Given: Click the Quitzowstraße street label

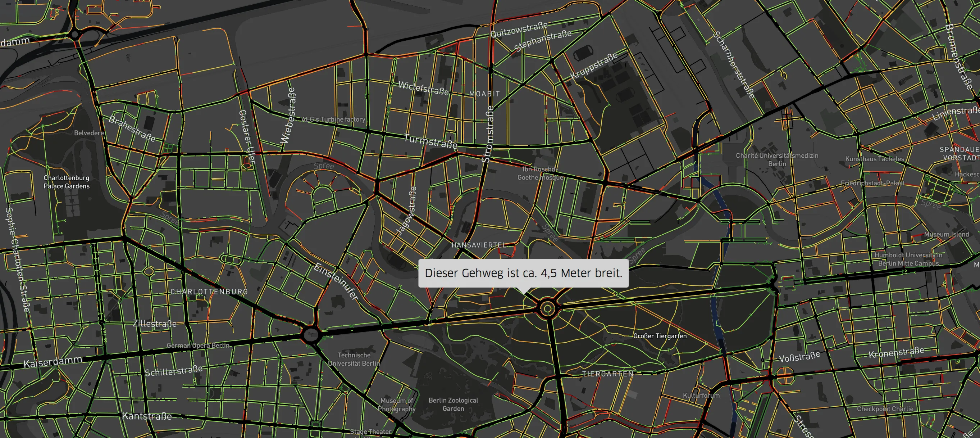Looking at the screenshot, I should 519,30.
